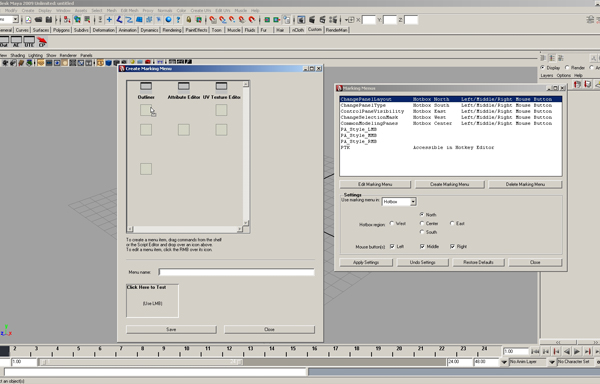Open the Layers menu in the layer editor
600x384 pixels.
tap(546, 76)
